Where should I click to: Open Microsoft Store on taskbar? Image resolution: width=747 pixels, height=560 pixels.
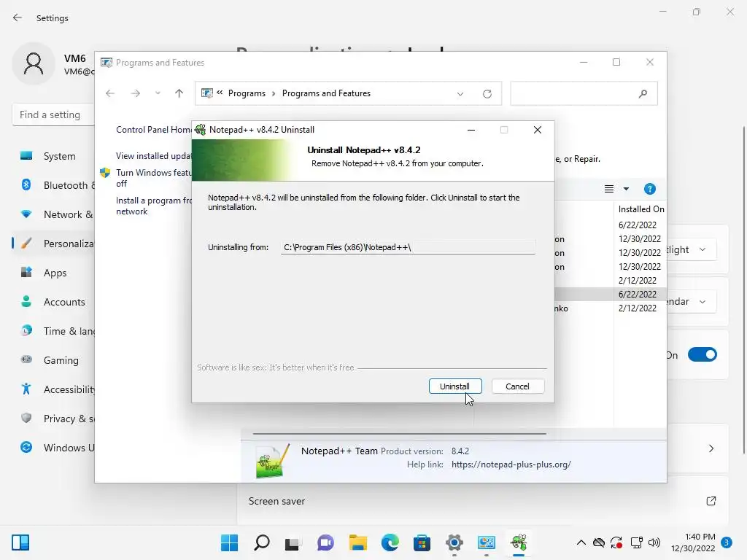click(x=422, y=542)
